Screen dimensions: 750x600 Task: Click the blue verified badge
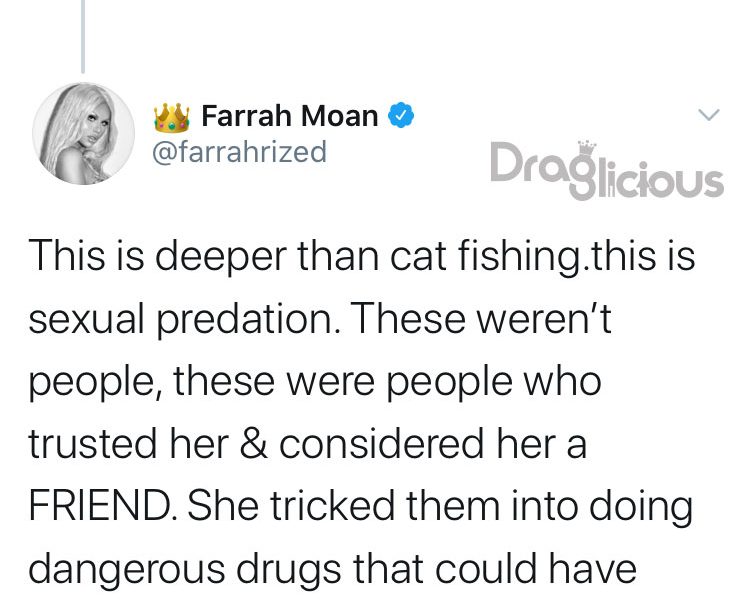click(400, 115)
